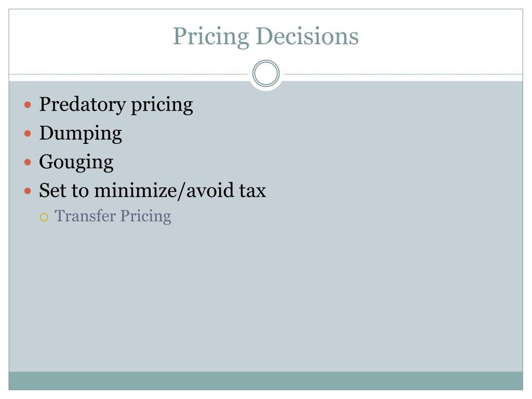The width and height of the screenshot is (532, 399).
Task: Select the Transfer Pricing sub-bullet text
Action: point(113,217)
